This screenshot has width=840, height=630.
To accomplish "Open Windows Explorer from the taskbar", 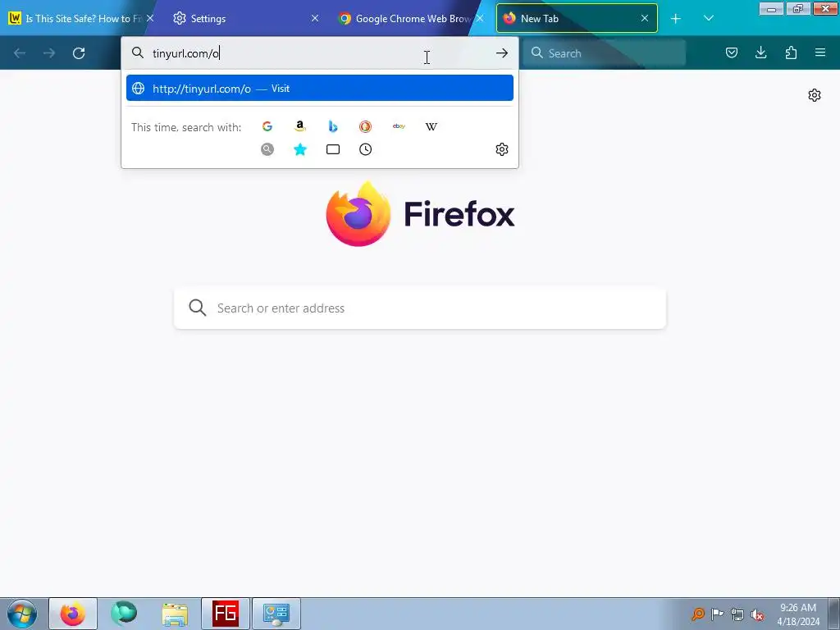I will coord(175,614).
